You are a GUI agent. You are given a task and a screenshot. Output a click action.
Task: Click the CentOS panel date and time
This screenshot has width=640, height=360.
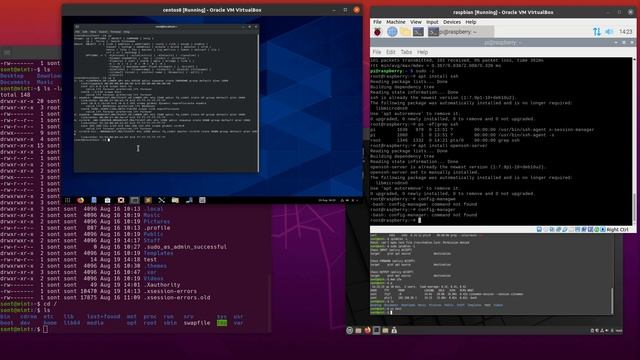point(327,200)
